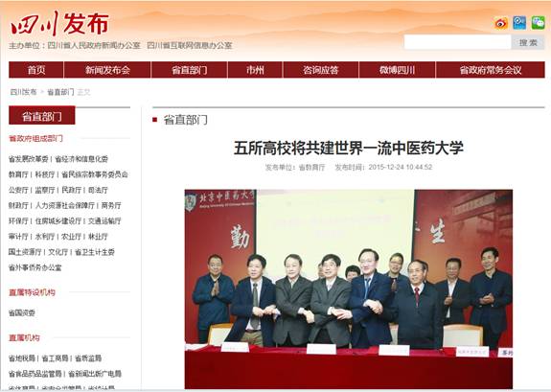551x392 pixels.
Task: Open the 教育厅 sidebar link
Action: pos(18,174)
